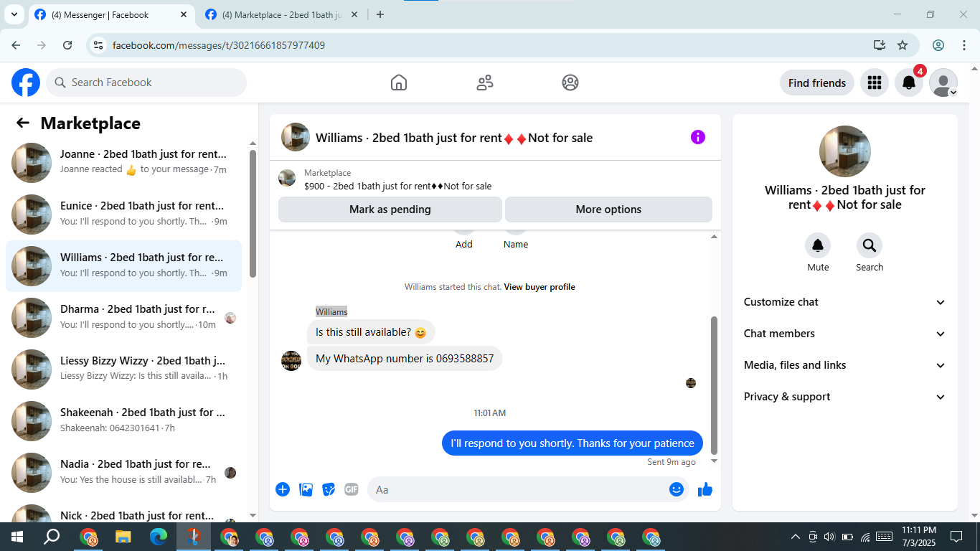The image size is (980, 551).
Task: Click the conversation list scrollbar
Action: click(253, 213)
